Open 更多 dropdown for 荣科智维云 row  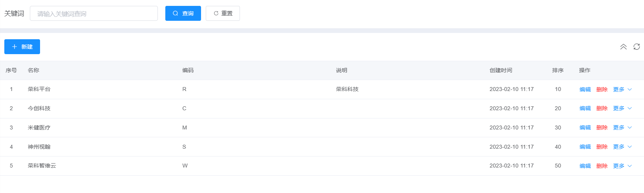(622, 166)
